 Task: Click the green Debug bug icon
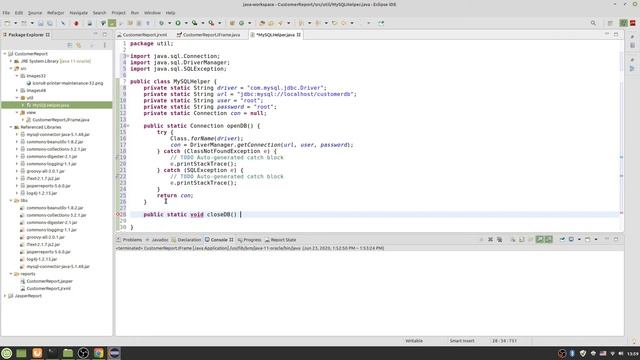[x=162, y=23]
